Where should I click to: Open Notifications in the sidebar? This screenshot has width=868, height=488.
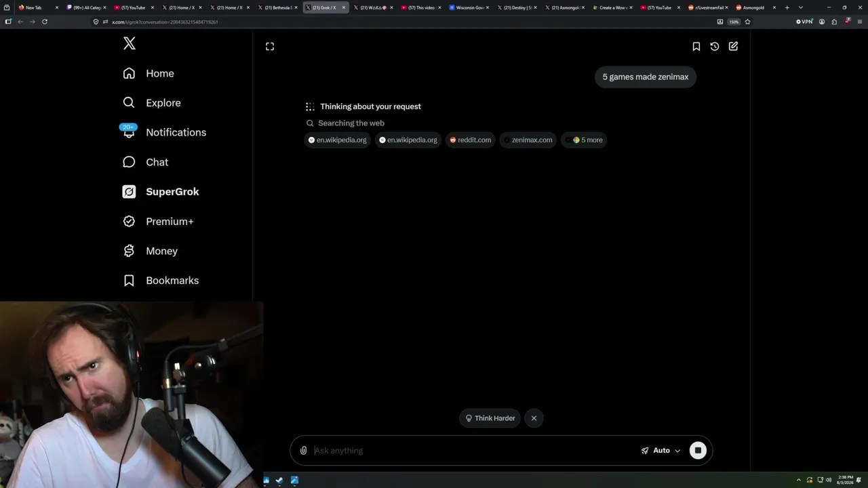click(x=164, y=132)
